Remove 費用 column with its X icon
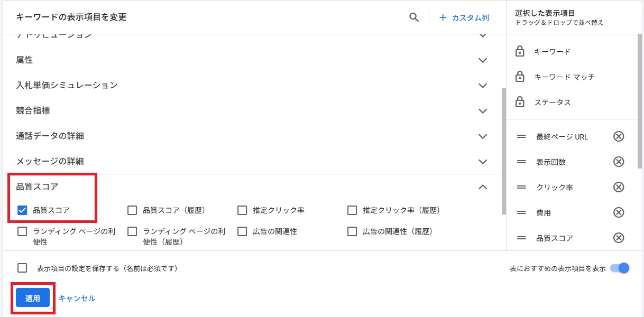Viewport: 644px width, 317px height. click(619, 212)
